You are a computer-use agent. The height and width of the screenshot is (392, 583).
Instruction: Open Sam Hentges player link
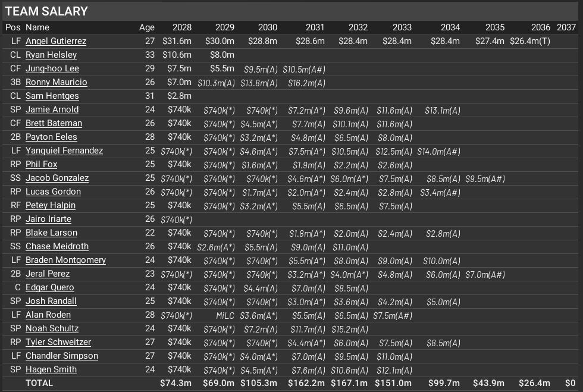(x=52, y=96)
